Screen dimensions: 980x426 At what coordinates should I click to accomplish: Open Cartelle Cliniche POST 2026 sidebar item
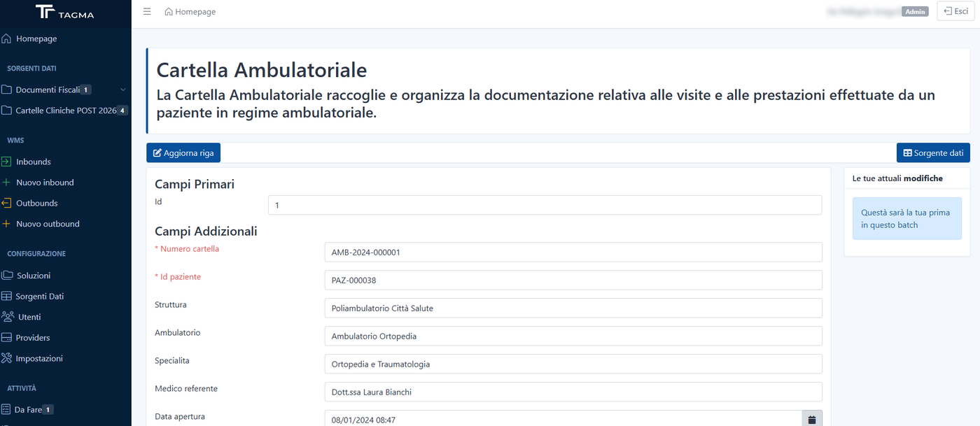[x=66, y=111]
